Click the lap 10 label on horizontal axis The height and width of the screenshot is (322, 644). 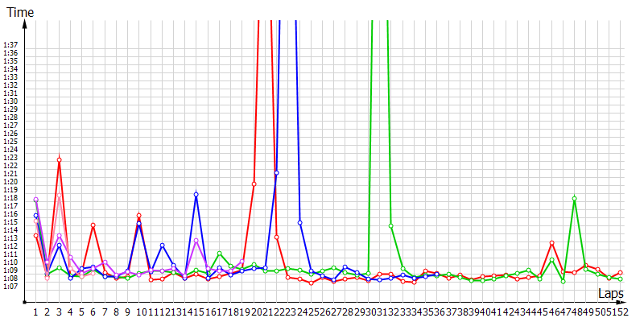(x=139, y=312)
